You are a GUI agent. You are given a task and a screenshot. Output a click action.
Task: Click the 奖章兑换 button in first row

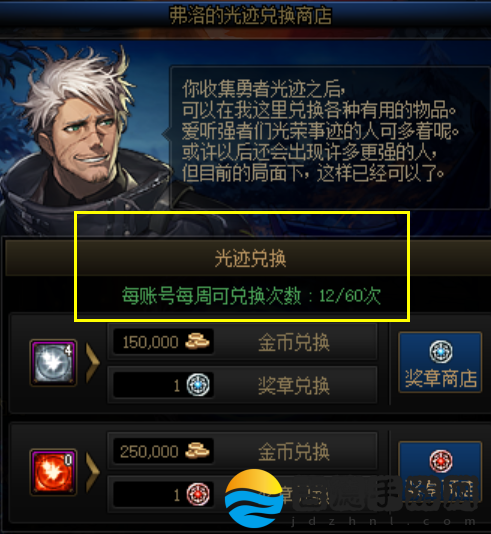click(242, 385)
